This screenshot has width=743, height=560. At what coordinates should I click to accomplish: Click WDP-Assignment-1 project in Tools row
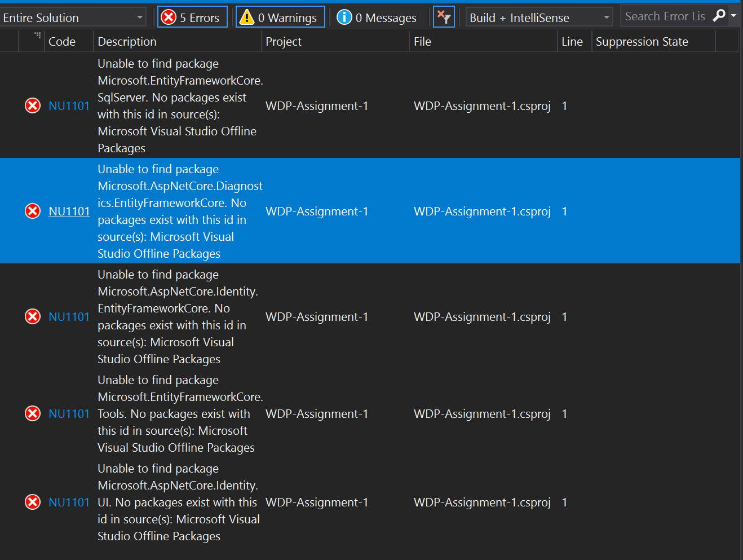coord(317,413)
